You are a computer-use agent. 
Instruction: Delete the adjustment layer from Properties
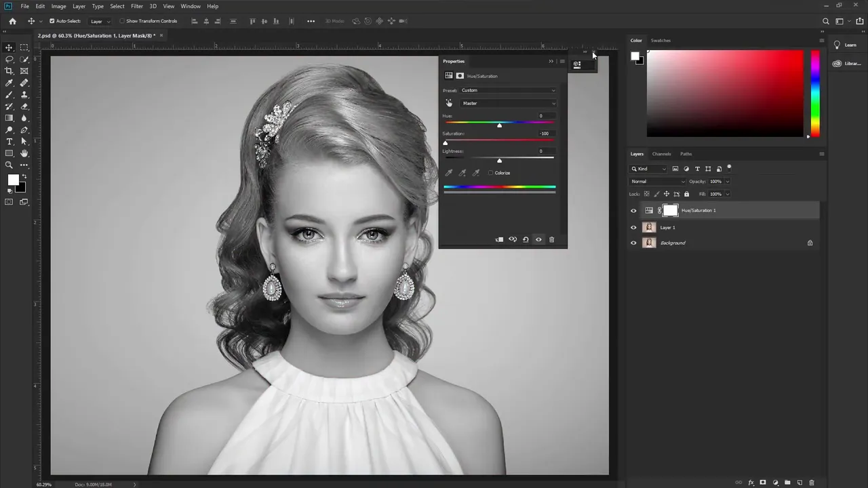(551, 239)
